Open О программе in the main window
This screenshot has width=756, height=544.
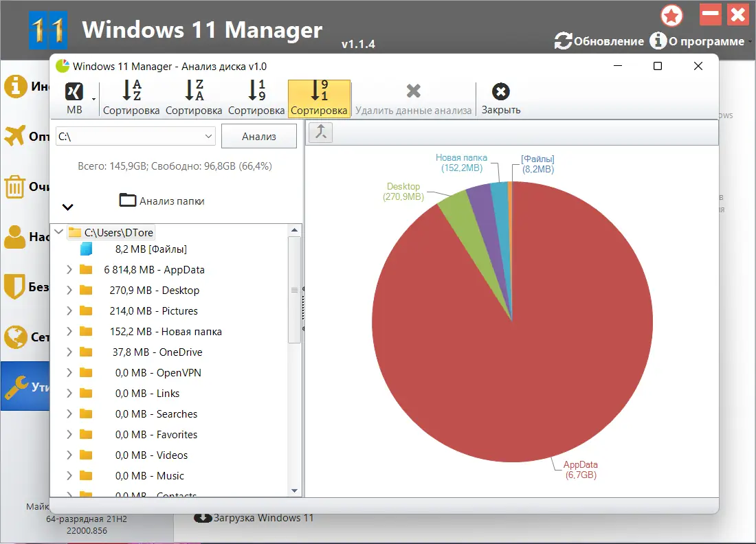click(697, 41)
